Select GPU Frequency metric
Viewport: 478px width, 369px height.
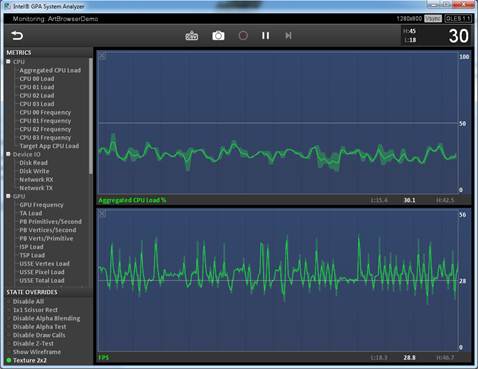41,205
